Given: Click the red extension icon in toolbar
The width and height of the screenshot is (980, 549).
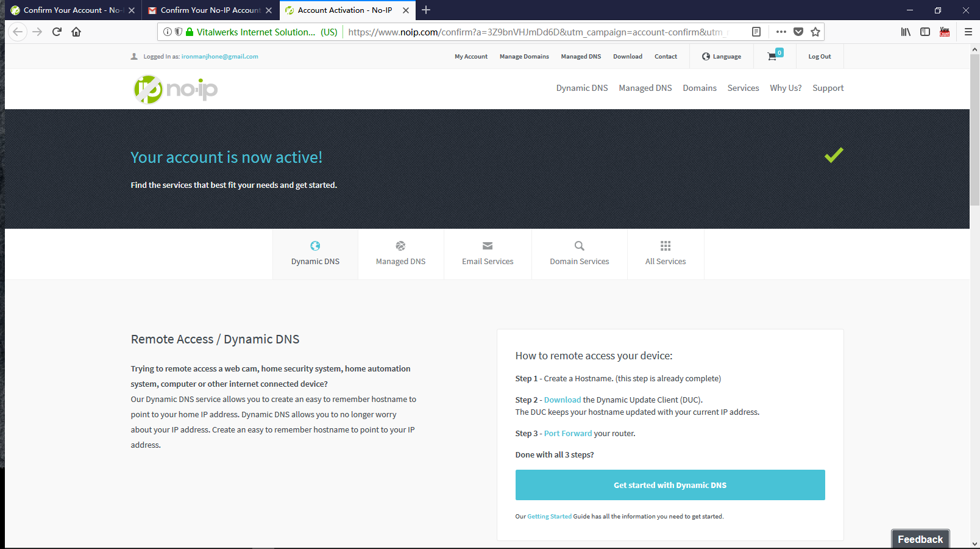Looking at the screenshot, I should pyautogui.click(x=945, y=32).
